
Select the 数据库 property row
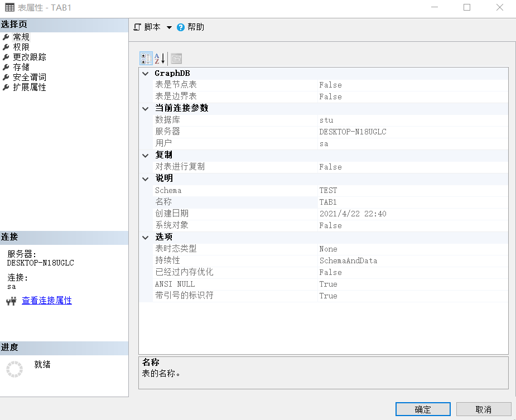(x=330, y=120)
